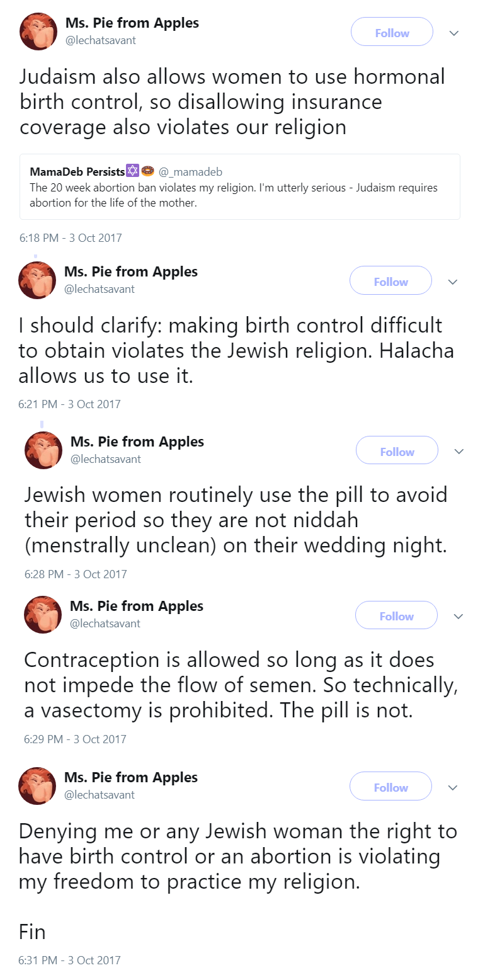Follow from the hormonal birth control tweet
Screen dimensions: 490x980
(x=392, y=33)
